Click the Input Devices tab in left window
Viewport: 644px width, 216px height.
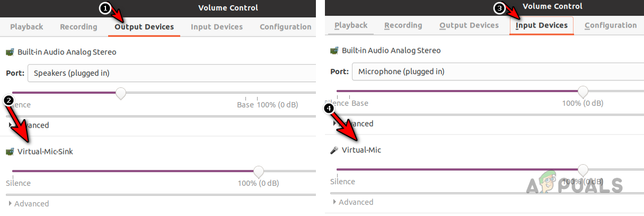click(x=217, y=27)
